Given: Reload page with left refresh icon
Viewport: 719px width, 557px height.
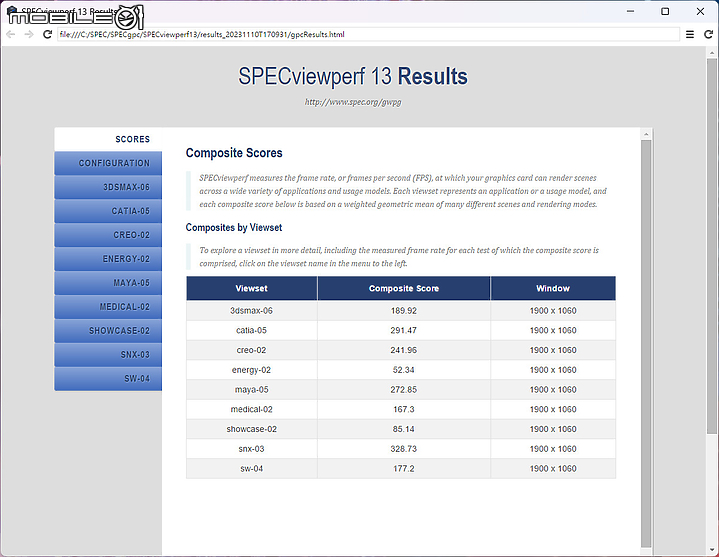Looking at the screenshot, I should click(47, 34).
